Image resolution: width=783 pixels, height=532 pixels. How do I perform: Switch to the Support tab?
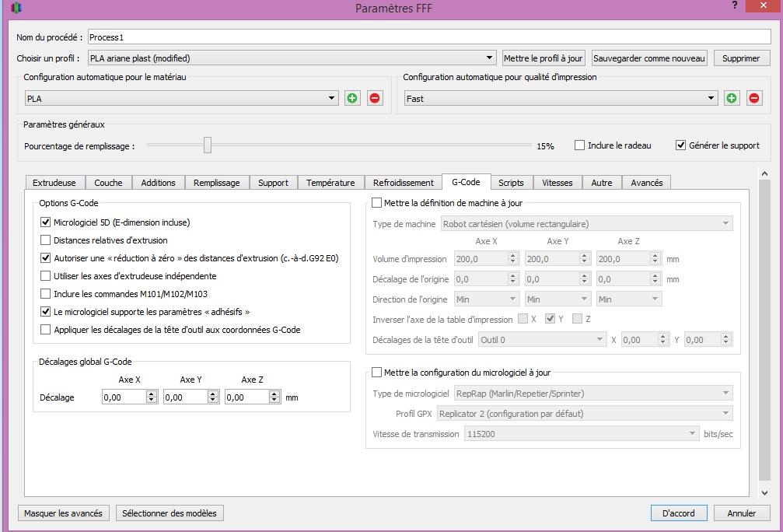click(x=273, y=183)
